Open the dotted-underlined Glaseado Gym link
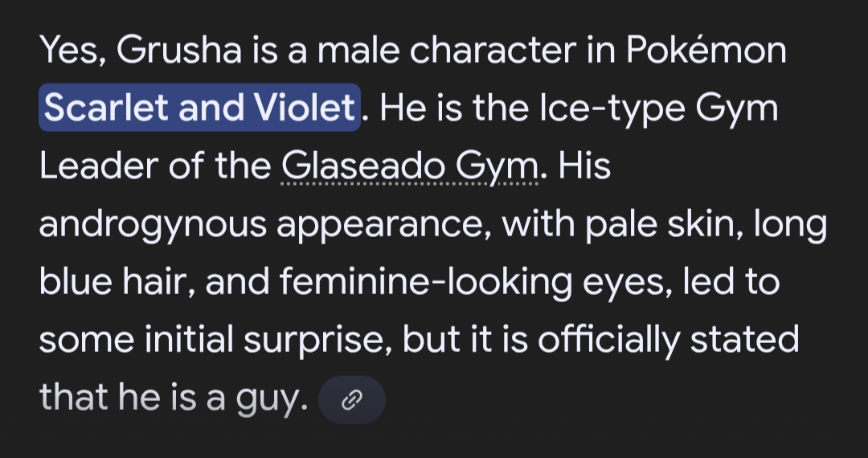Viewport: 868px width, 458px height. [x=410, y=166]
